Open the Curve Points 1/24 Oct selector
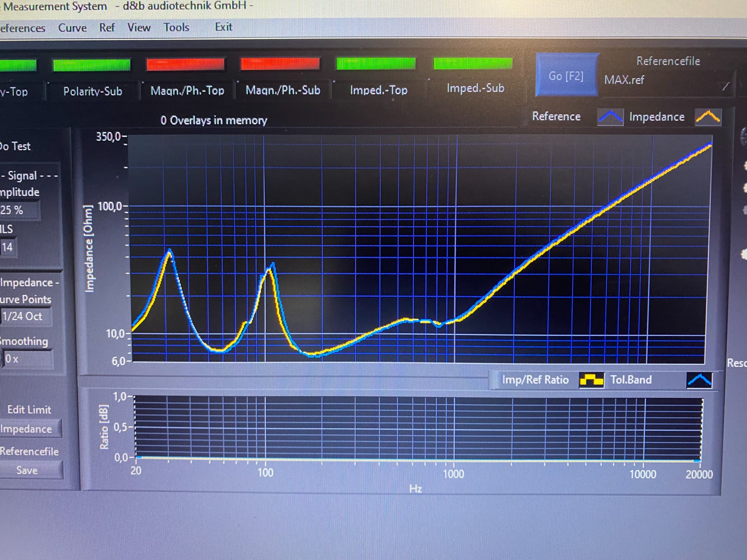Screen dimensions: 747x560 click(x=26, y=316)
